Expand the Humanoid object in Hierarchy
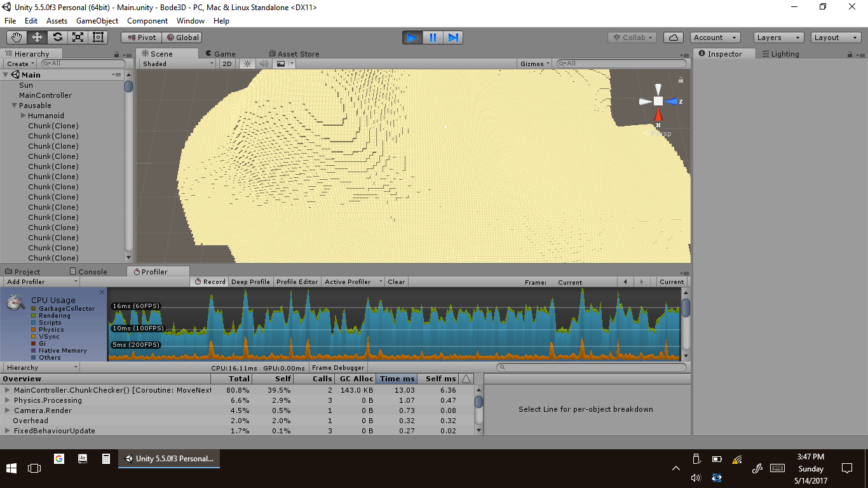 point(23,116)
